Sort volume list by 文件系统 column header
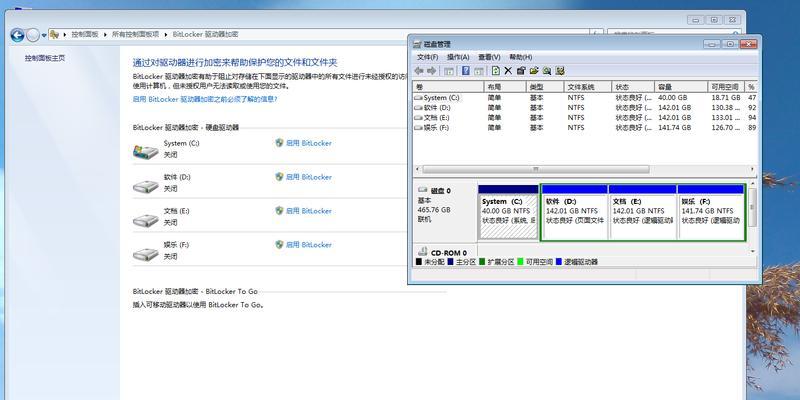Screen dimensions: 800x400 [x=588, y=87]
